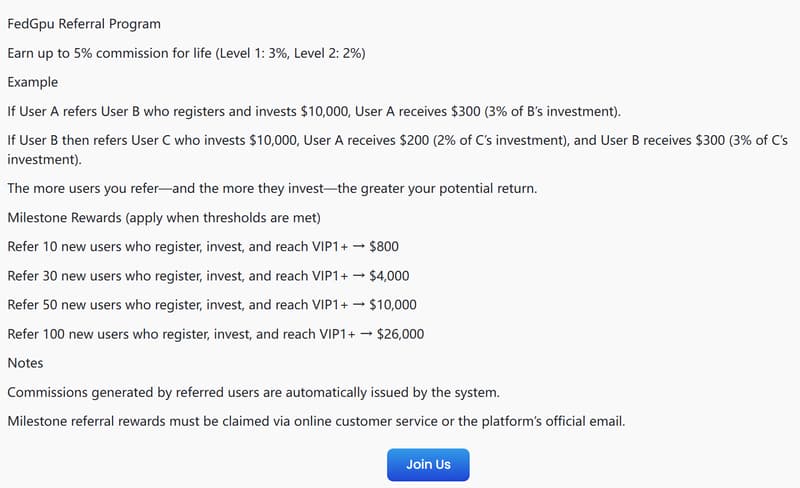The image size is (800, 488).
Task: Click the sentence about User A referring User B
Action: coord(314,111)
